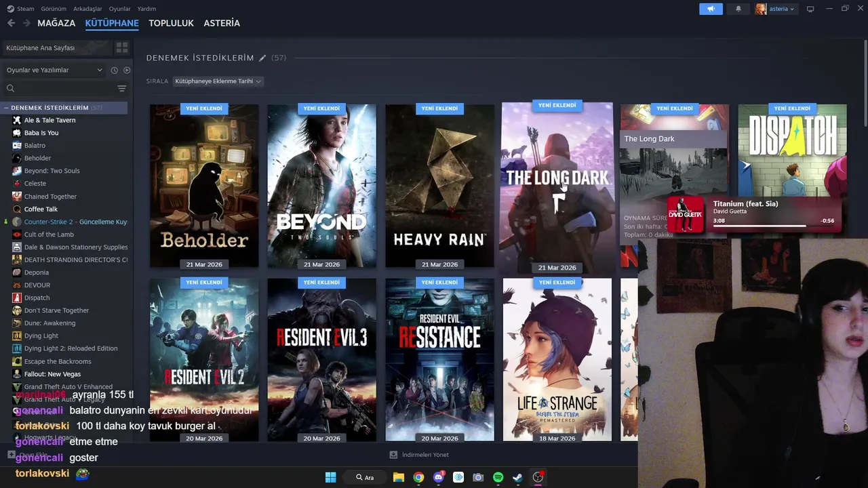Open Oyunlar ve Yazılımlar dropdown
Image resolution: width=868 pixels, height=488 pixels.
pos(54,70)
